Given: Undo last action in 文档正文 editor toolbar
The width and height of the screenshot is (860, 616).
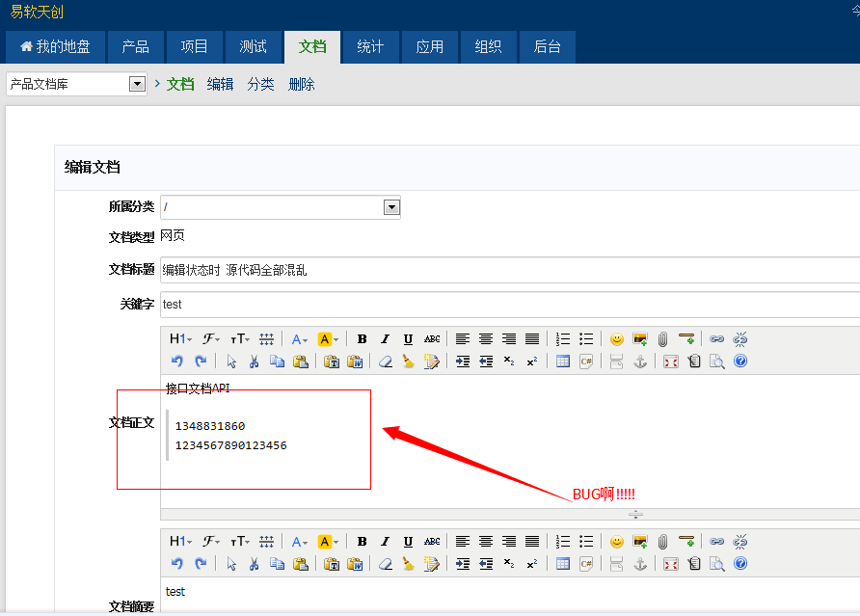Looking at the screenshot, I should point(176,361).
